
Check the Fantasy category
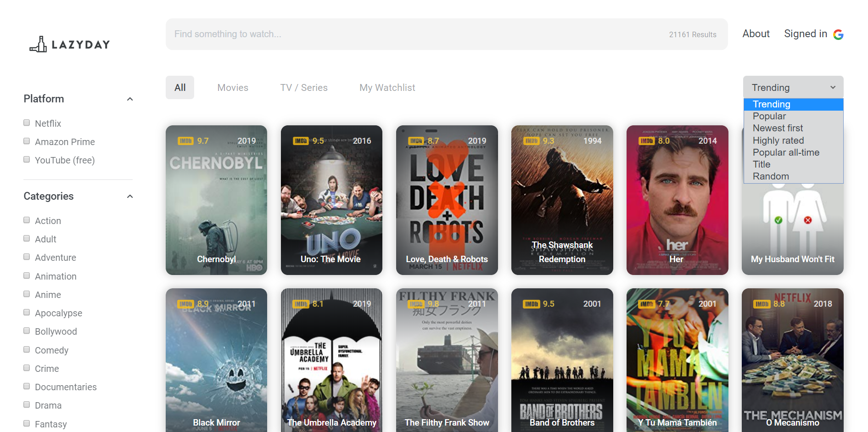[x=27, y=423]
